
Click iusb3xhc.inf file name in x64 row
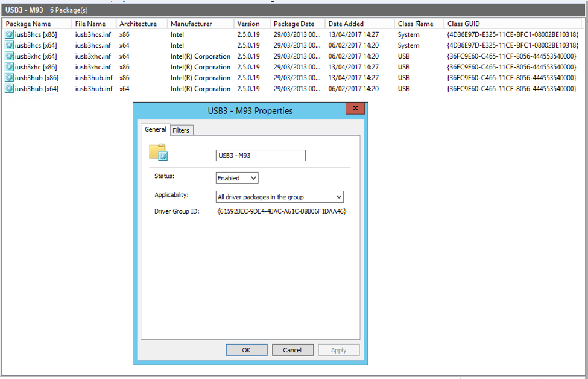(x=93, y=56)
